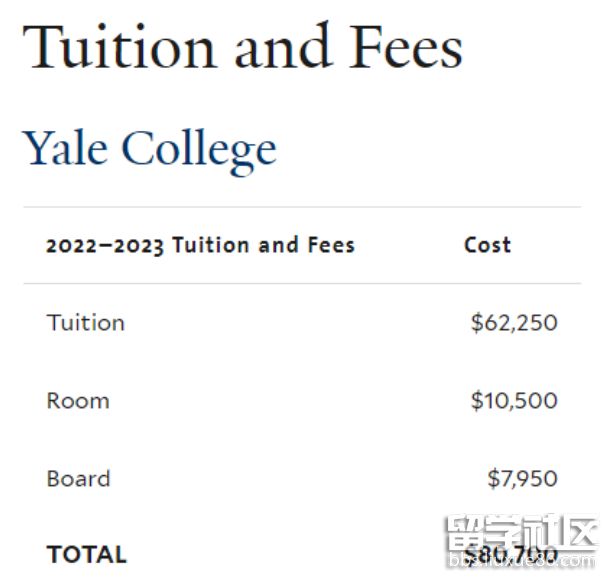The image size is (612, 582).
Task: Click the large "Tuition and Fees" page title
Action: [243, 46]
